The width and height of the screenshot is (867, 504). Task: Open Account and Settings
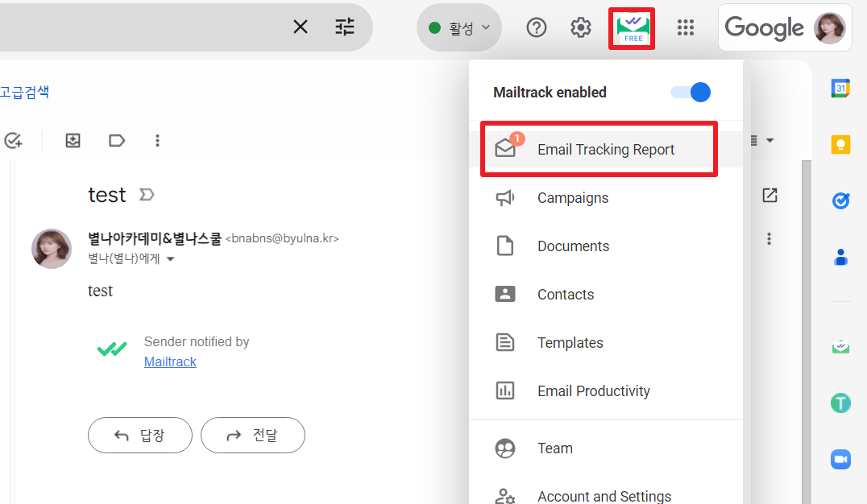pos(605,496)
